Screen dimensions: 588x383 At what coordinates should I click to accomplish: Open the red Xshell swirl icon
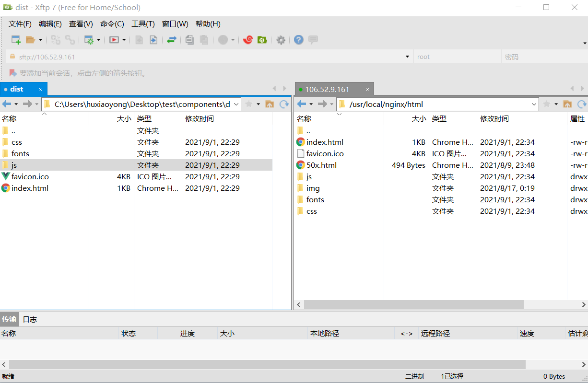(248, 40)
